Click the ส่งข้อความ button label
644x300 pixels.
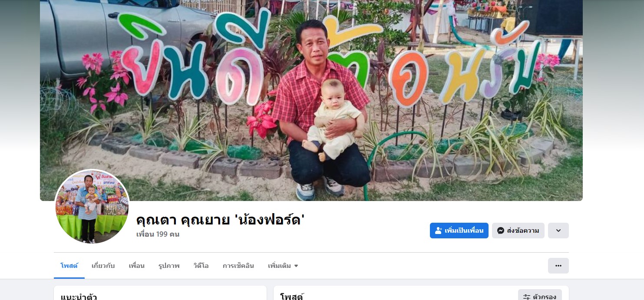523,231
